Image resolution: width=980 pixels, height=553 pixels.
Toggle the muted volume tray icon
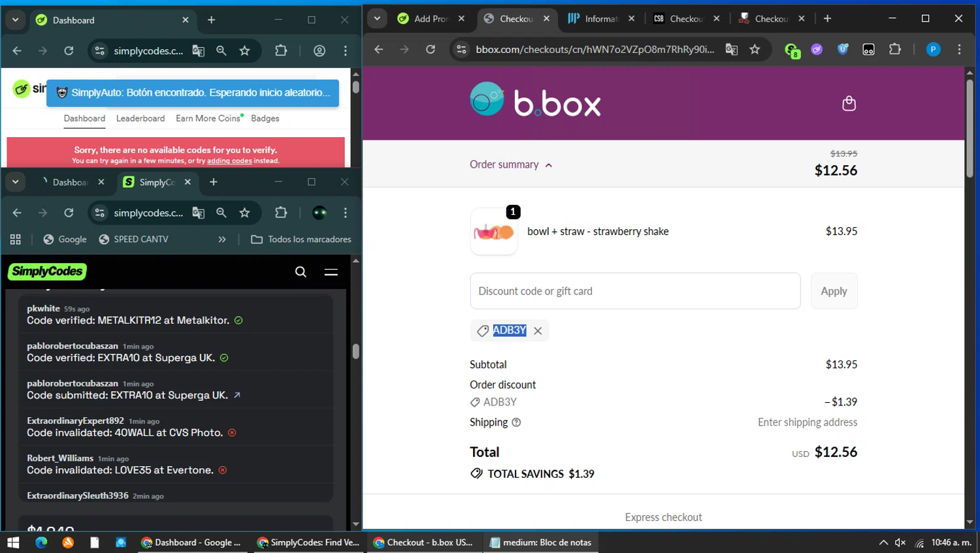900,543
